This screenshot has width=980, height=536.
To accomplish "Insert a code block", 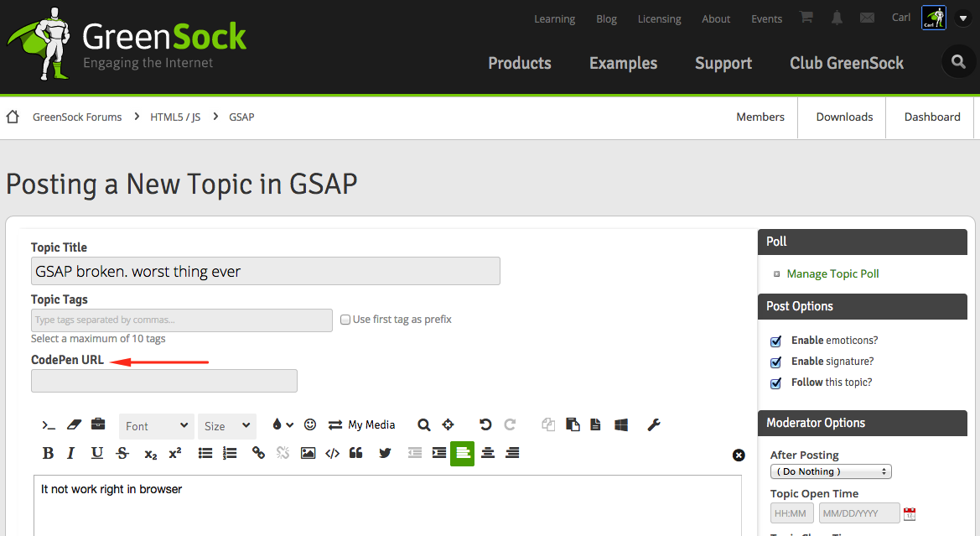I will 333,453.
